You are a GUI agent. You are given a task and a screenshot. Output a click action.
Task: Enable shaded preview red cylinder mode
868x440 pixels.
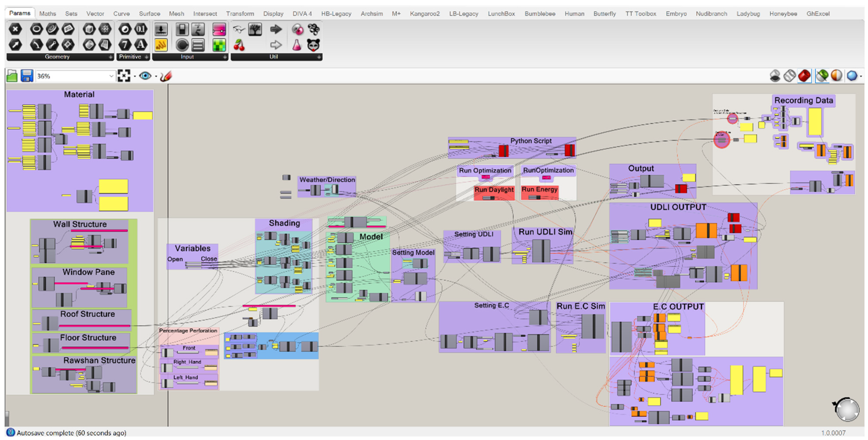coord(804,75)
